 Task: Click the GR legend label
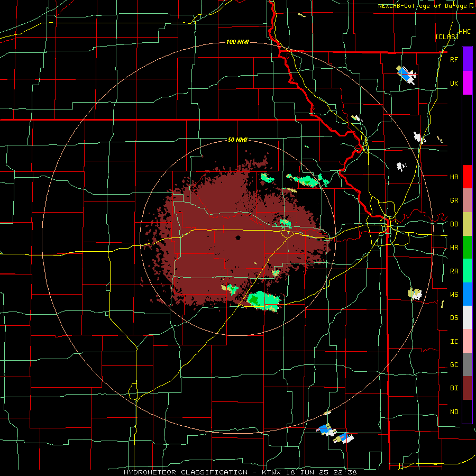(x=454, y=200)
